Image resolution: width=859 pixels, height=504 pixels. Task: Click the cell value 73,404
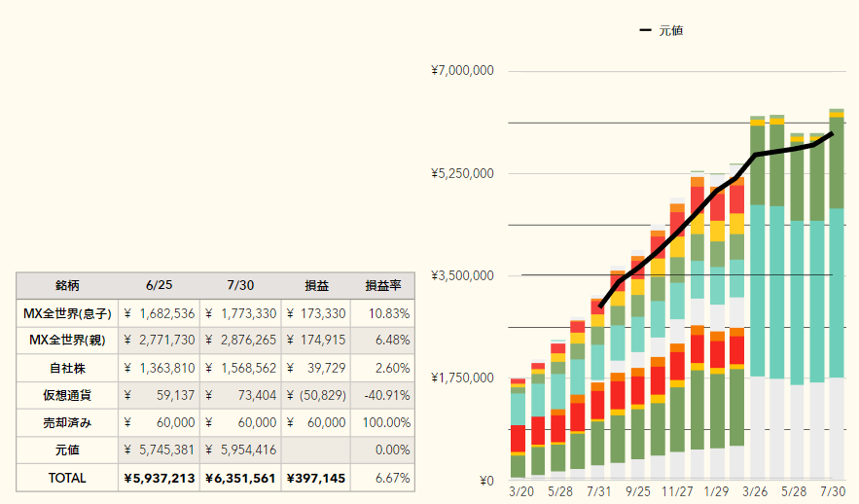(240, 396)
